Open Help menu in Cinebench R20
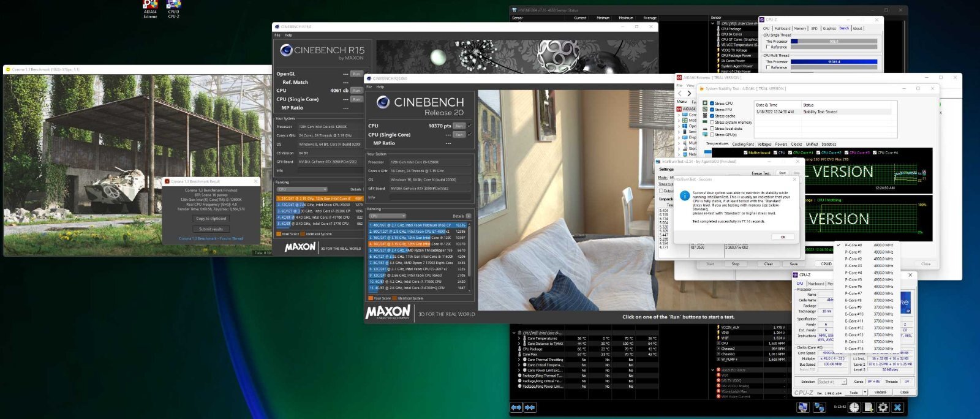980x419 pixels. [380, 87]
